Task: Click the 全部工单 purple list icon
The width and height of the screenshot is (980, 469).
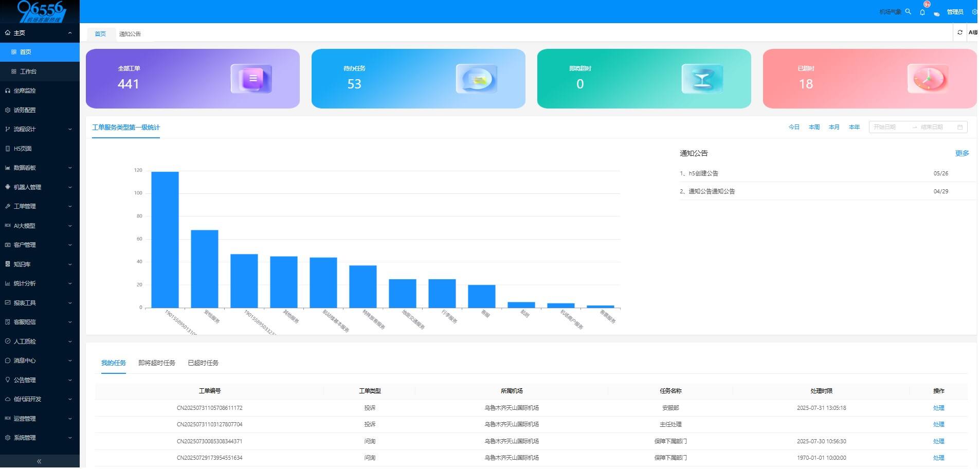Action: [x=251, y=79]
